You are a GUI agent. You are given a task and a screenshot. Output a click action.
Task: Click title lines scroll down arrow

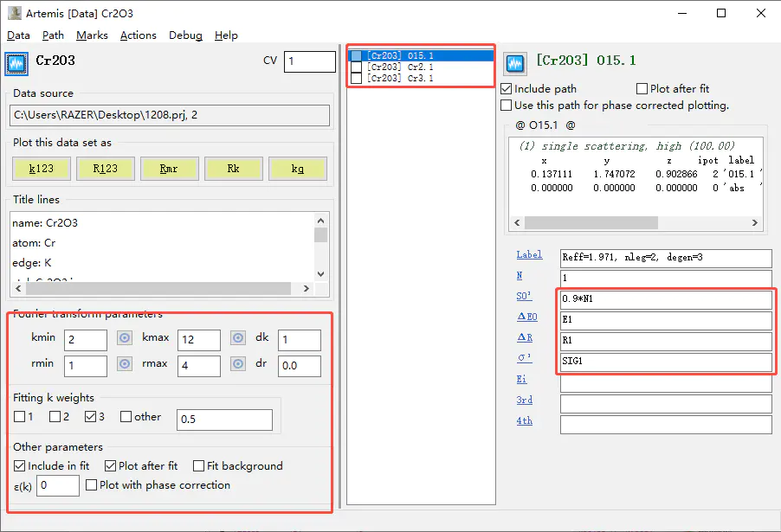(320, 274)
